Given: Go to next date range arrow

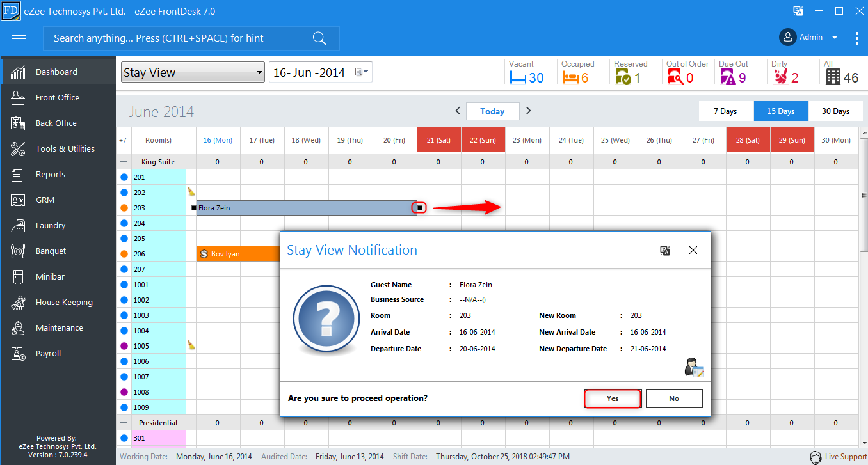Looking at the screenshot, I should (x=528, y=111).
